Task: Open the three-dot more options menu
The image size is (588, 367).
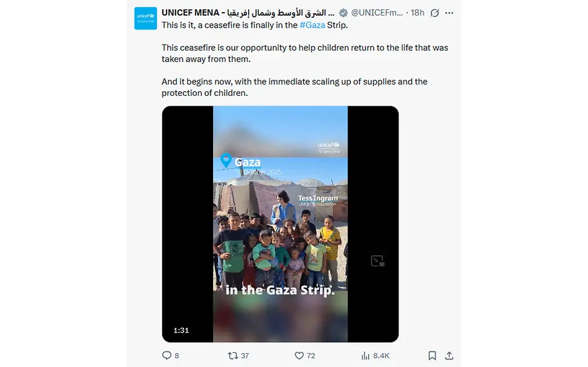Action: (x=449, y=13)
